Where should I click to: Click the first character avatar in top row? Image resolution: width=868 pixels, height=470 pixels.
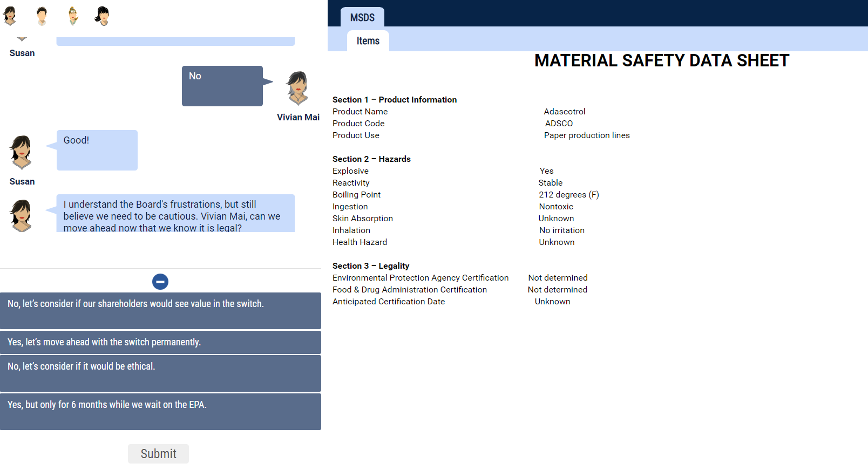point(10,16)
